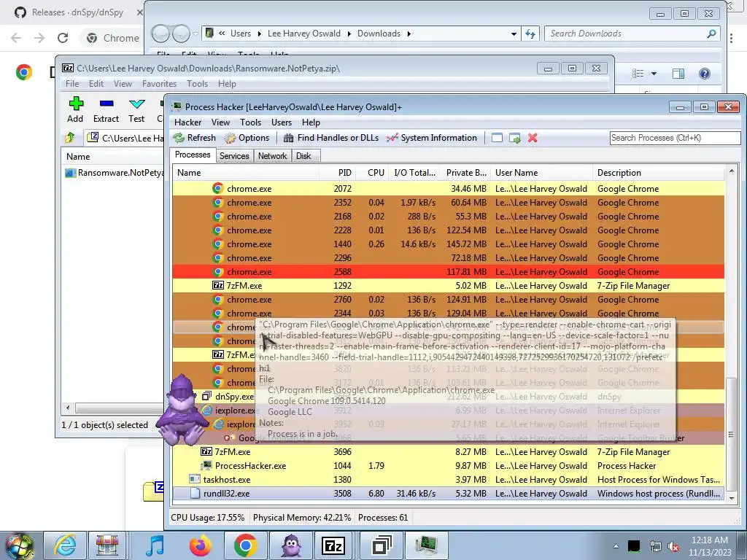The image size is (747, 560).
Task: Click red X terminate icon in toolbar
Action: tap(533, 138)
